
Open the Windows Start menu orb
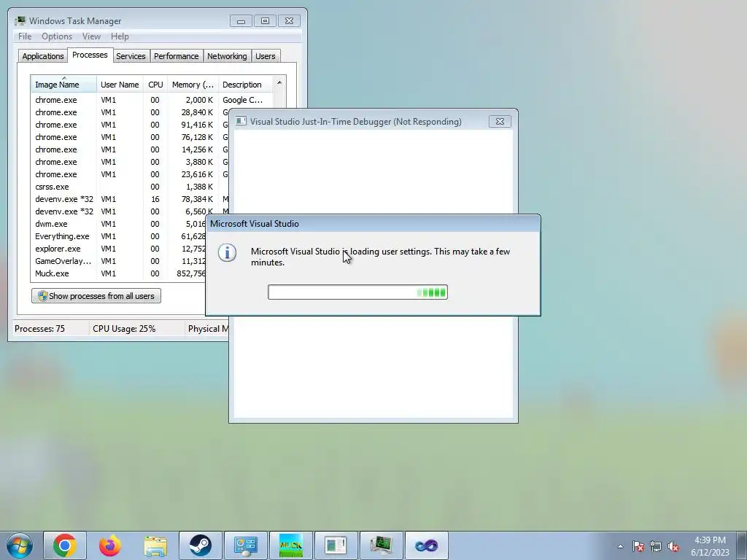[x=19, y=545]
